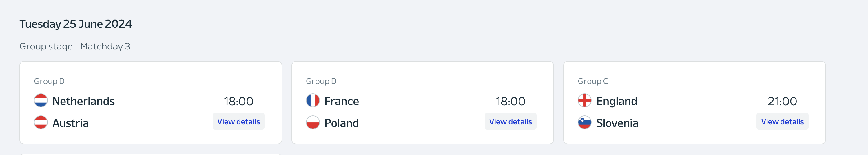
Task: Click the Poland flag icon
Action: pos(313,122)
